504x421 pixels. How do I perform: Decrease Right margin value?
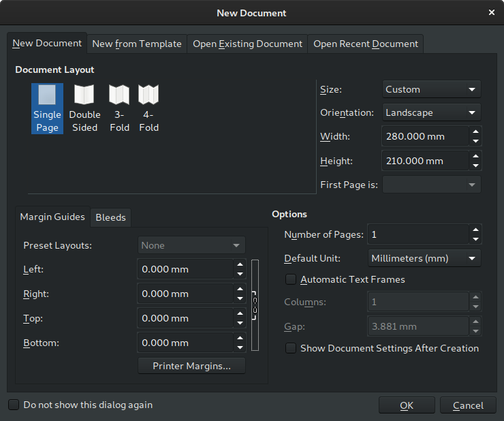pos(240,298)
